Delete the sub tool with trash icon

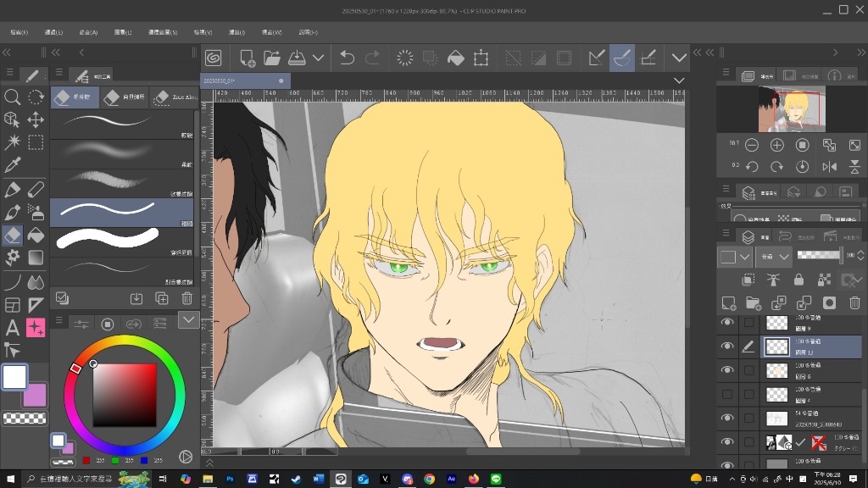[187, 299]
